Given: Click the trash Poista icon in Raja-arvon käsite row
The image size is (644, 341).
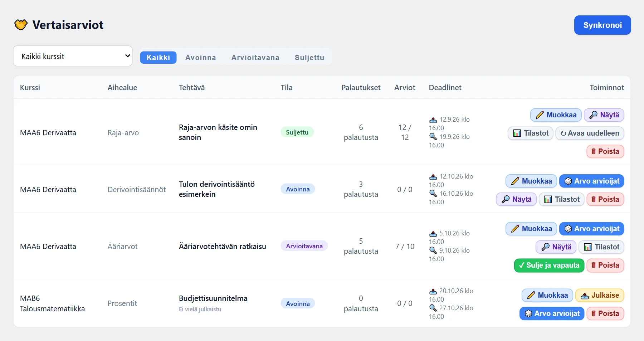Looking at the screenshot, I should [594, 151].
